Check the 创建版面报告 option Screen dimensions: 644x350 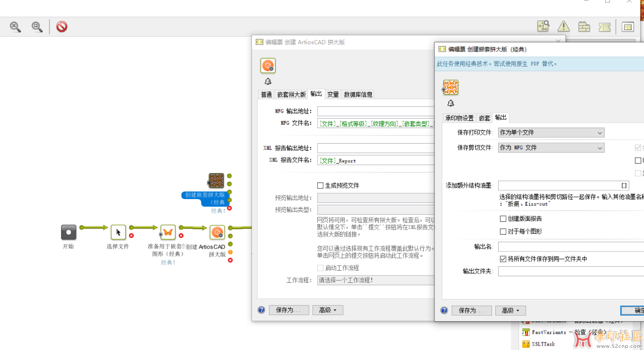(503, 219)
